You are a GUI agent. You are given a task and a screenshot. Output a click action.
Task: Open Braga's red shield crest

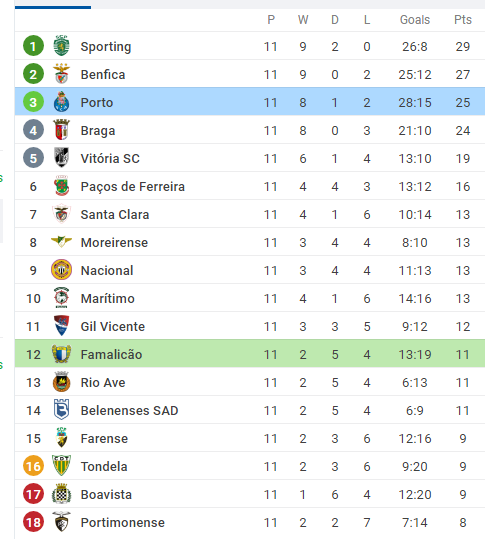pyautogui.click(x=62, y=130)
